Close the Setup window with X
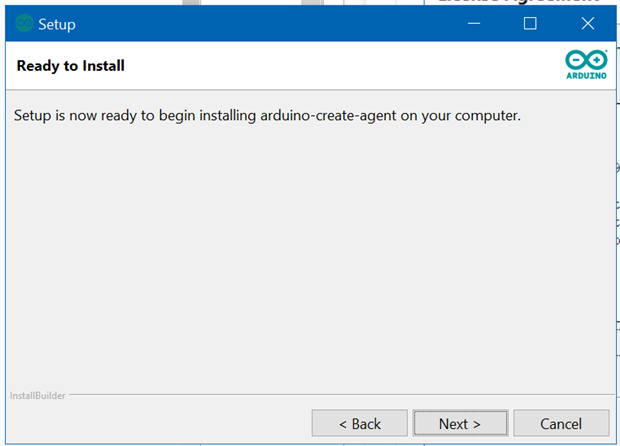This screenshot has height=446, width=620. click(x=587, y=23)
